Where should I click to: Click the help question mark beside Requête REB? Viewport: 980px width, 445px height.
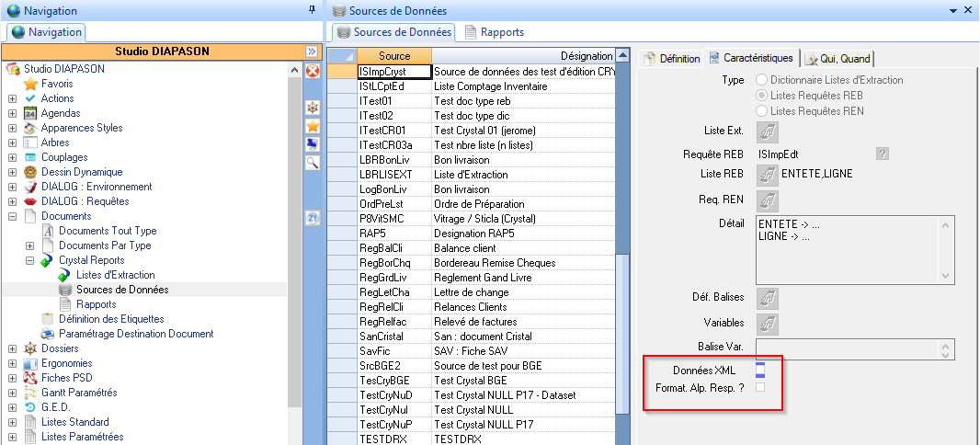click(883, 154)
